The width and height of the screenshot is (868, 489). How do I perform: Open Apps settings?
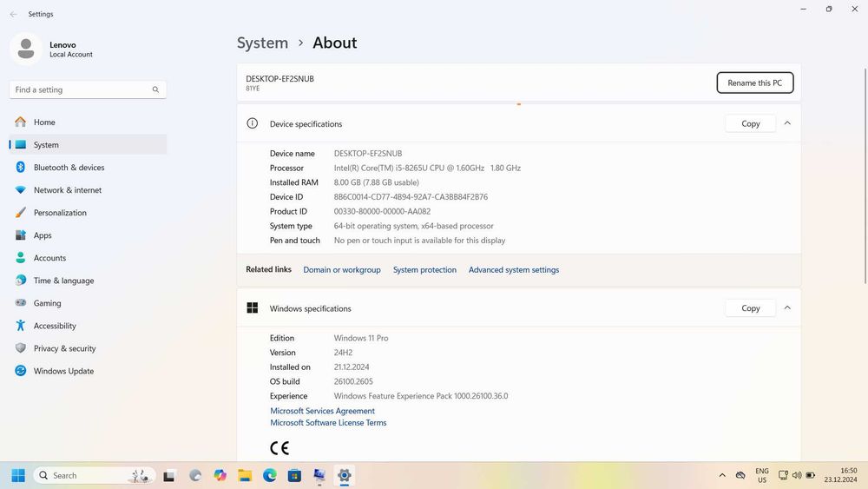88,235
